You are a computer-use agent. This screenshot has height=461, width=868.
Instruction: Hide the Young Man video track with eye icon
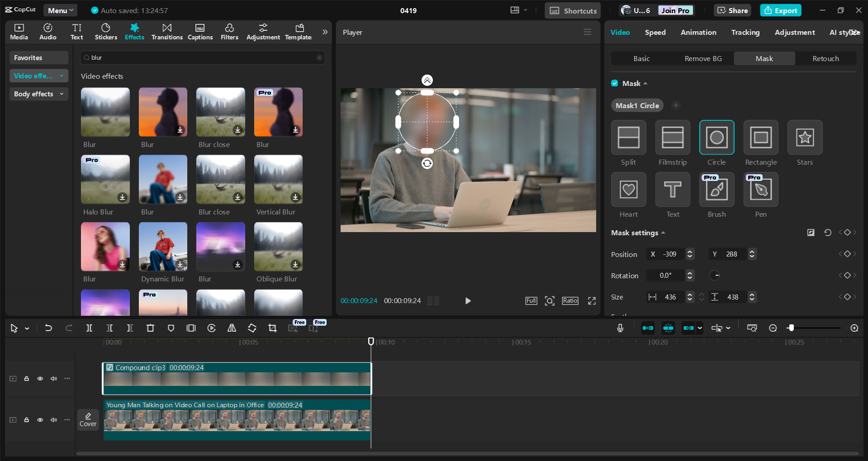[x=40, y=420]
